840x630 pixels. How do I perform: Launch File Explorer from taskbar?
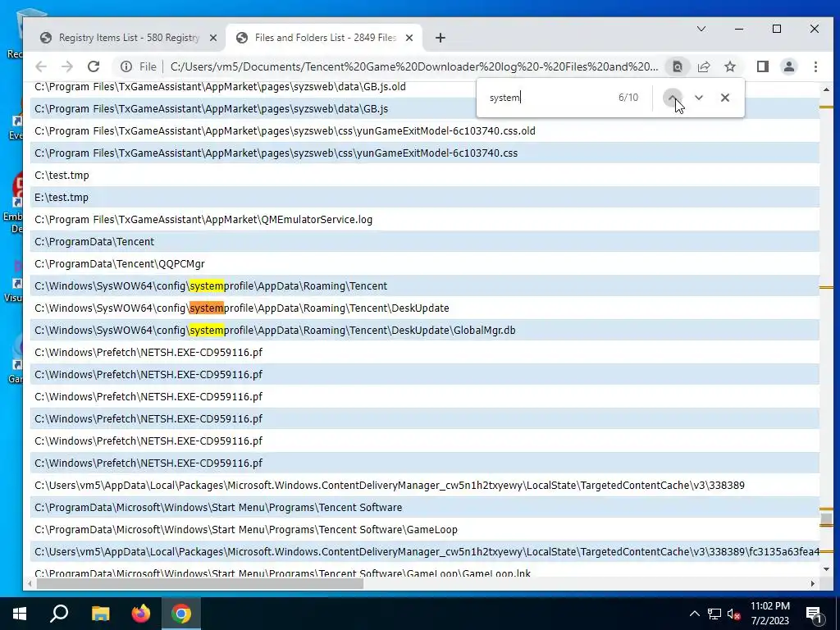pos(100,614)
